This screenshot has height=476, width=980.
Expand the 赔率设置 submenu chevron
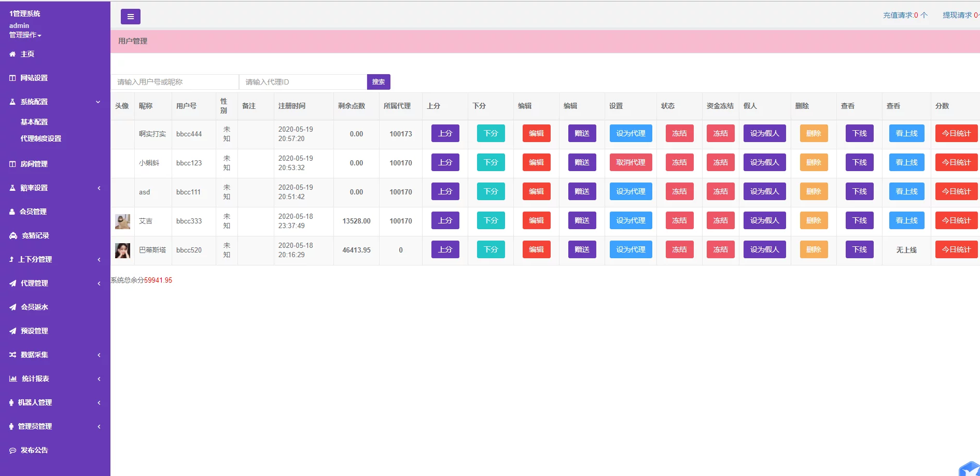pos(99,188)
